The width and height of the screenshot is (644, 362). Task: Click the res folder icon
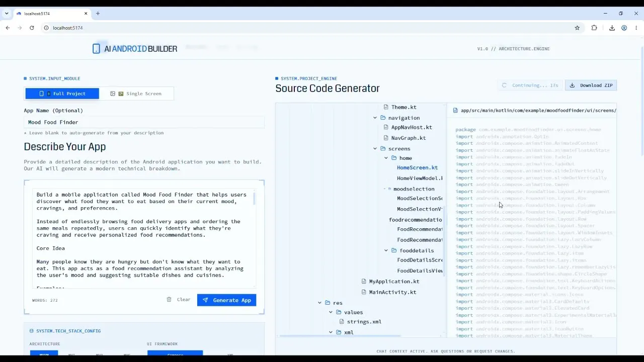(x=328, y=303)
